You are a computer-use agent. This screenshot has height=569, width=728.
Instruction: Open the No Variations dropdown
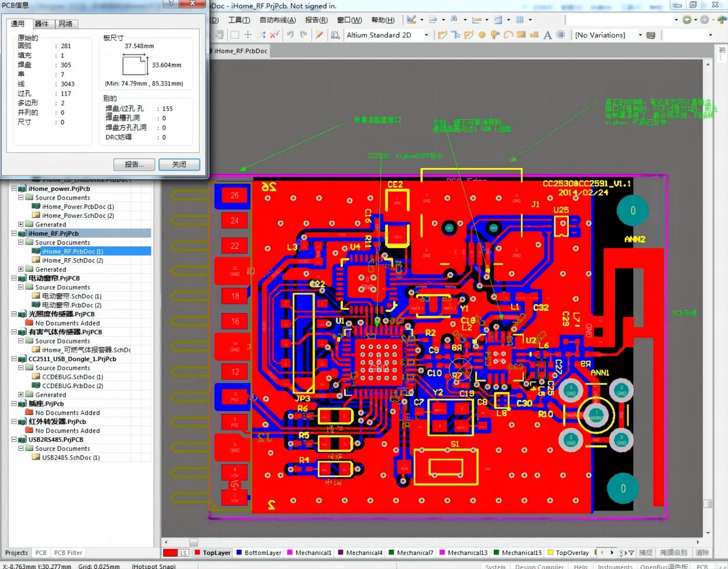(640, 35)
